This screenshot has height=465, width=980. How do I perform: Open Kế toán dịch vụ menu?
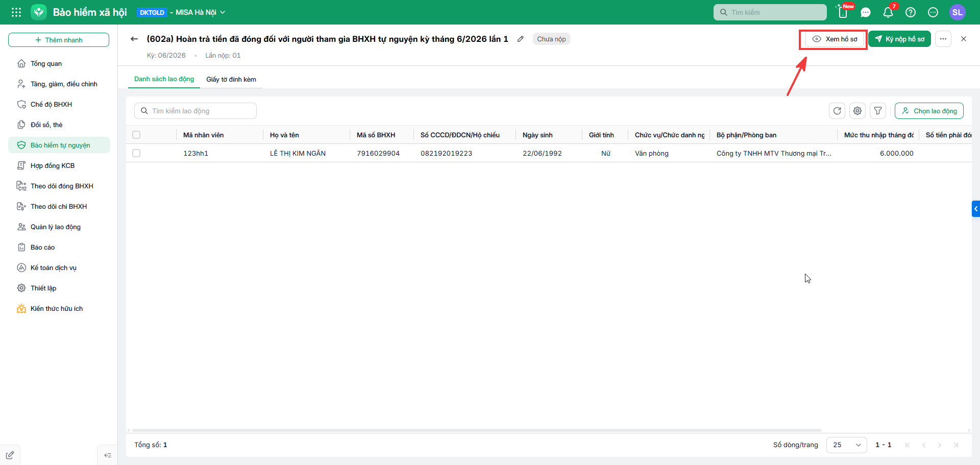pyautogui.click(x=59, y=267)
